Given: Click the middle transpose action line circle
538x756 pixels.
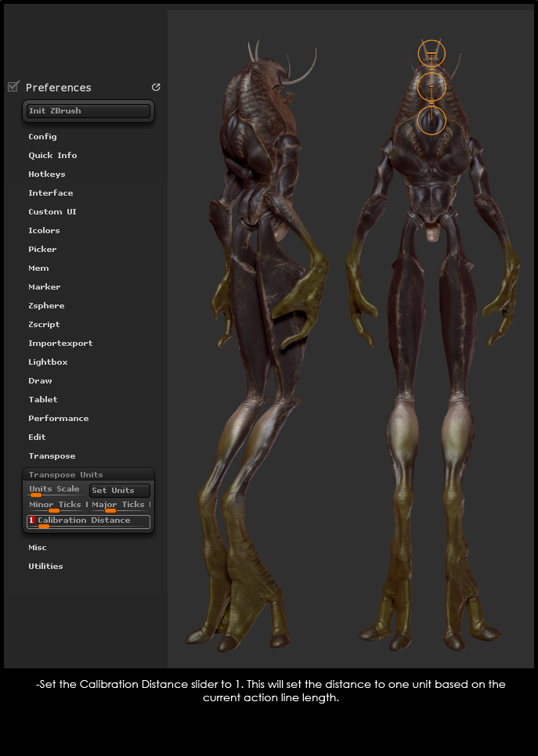Looking at the screenshot, I should click(x=431, y=87).
